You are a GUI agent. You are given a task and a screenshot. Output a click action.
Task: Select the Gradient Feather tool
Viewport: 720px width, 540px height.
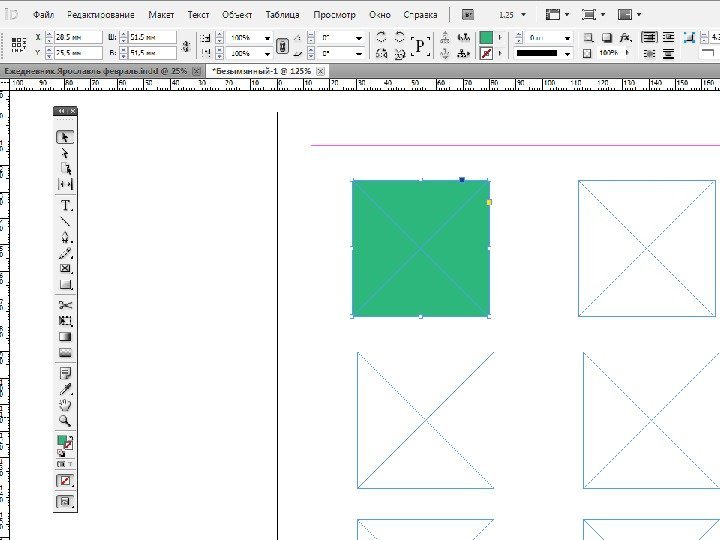tap(65, 352)
